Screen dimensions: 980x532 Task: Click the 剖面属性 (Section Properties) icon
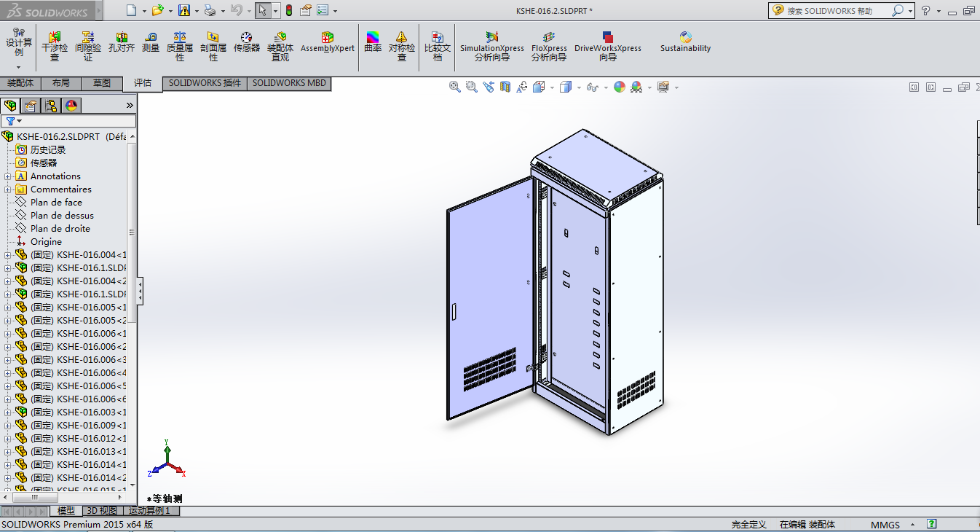(213, 44)
